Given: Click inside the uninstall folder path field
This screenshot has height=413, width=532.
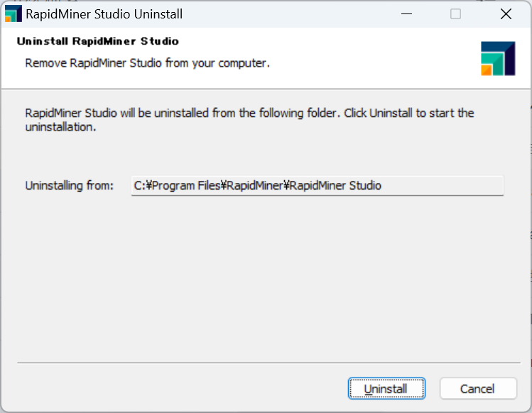Looking at the screenshot, I should [x=317, y=185].
